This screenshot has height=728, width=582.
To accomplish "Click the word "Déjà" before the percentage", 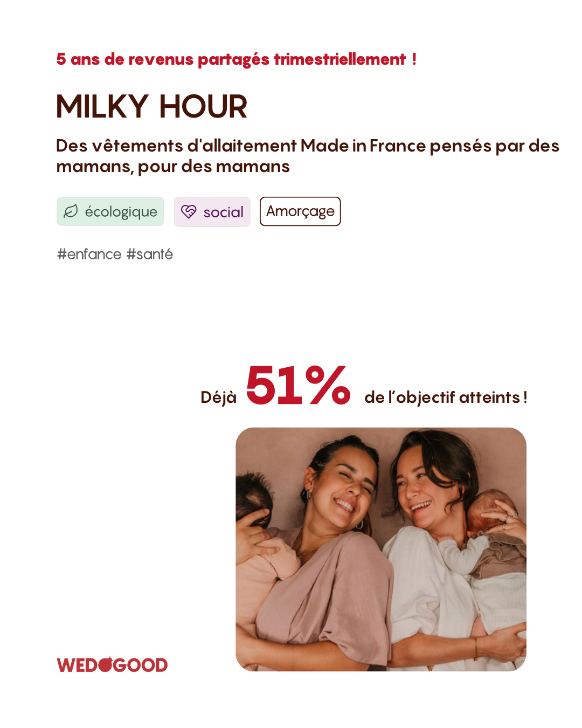I will [x=218, y=397].
